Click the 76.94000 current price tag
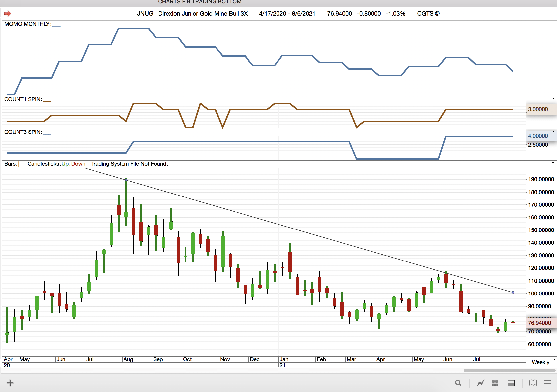Viewport: 557px width, 392px height. [539, 323]
